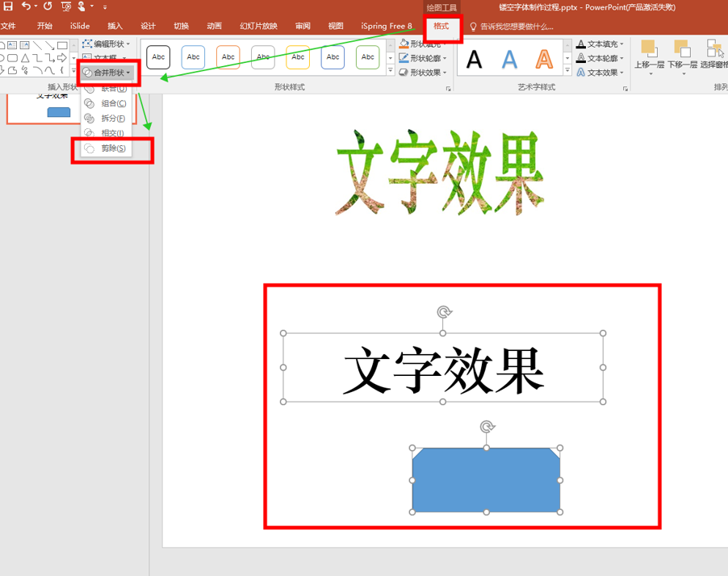Image resolution: width=728 pixels, height=576 pixels.
Task: Apply the orange outline Abc shape style
Action: 228,57
